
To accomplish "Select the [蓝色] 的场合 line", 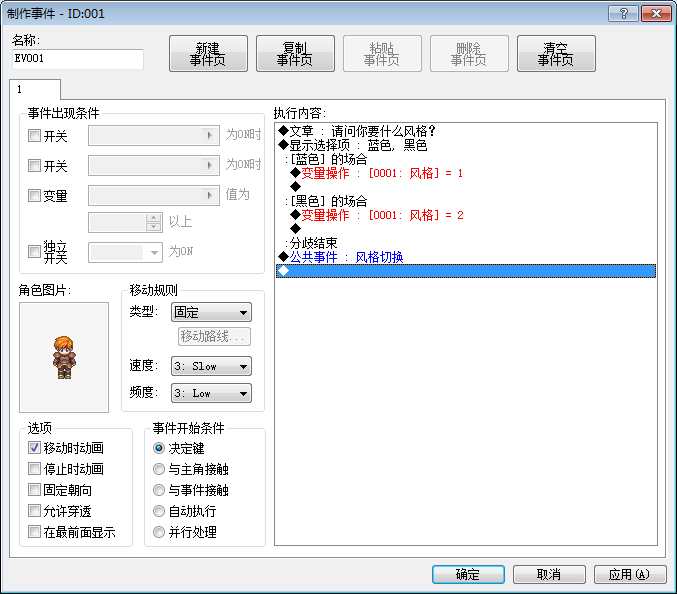I will (x=466, y=159).
